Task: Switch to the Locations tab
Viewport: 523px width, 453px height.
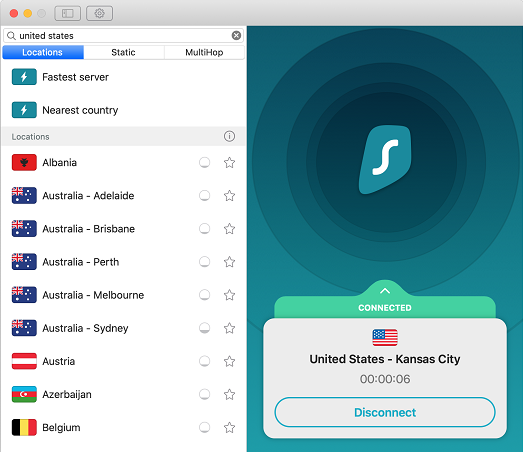Action: pos(43,52)
